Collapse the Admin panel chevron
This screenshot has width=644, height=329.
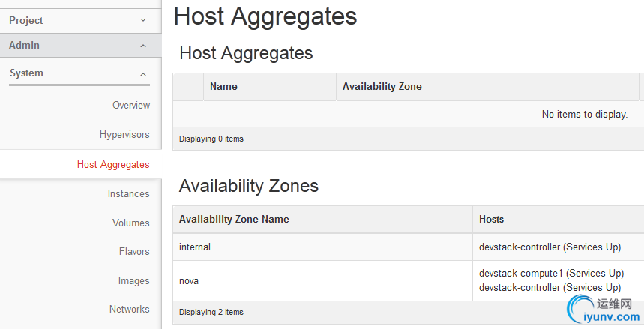[143, 46]
